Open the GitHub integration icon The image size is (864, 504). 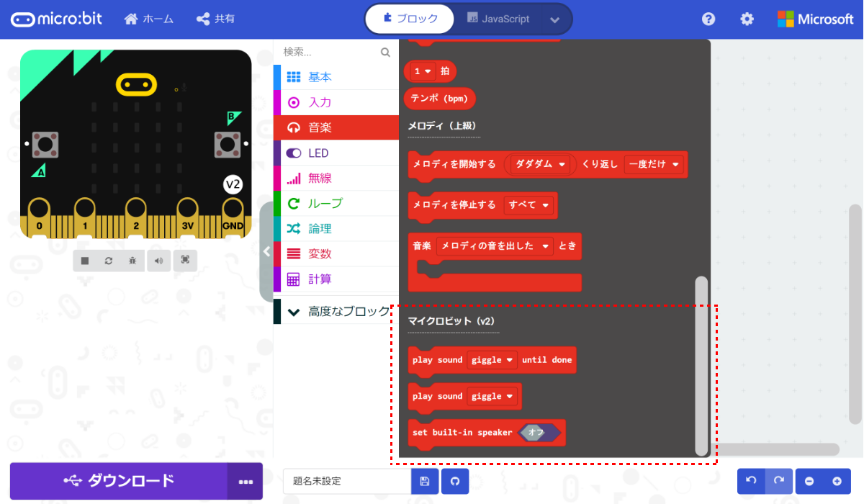454,480
